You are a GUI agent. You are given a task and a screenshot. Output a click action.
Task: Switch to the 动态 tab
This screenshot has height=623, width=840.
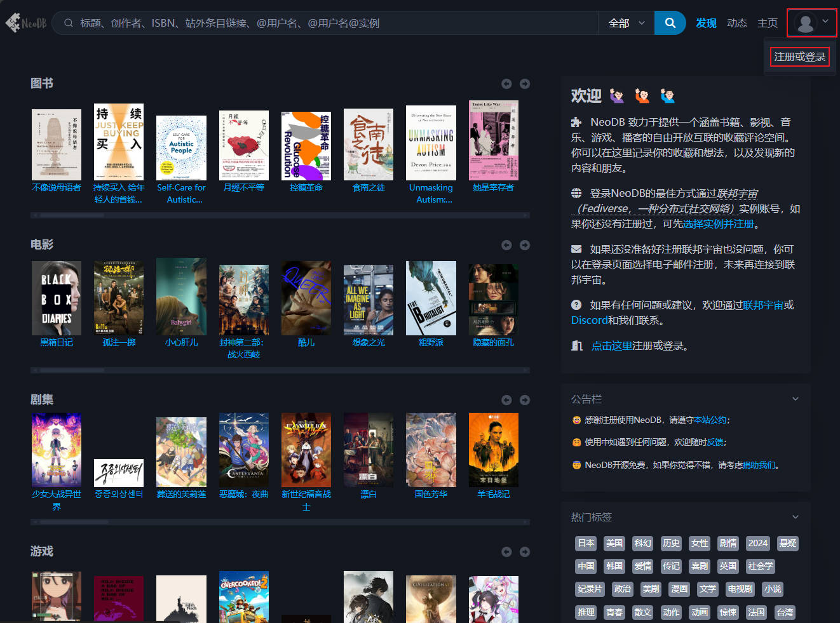pyautogui.click(x=736, y=23)
